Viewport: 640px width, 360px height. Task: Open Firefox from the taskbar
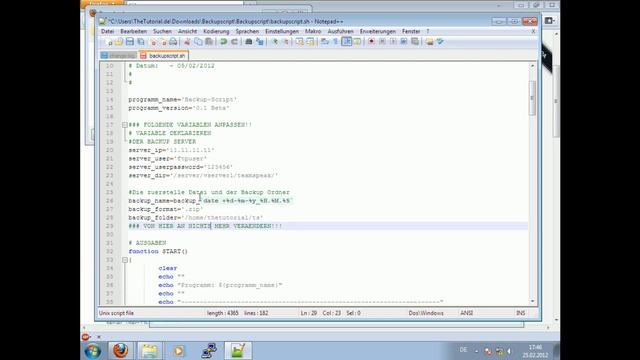tap(120, 351)
